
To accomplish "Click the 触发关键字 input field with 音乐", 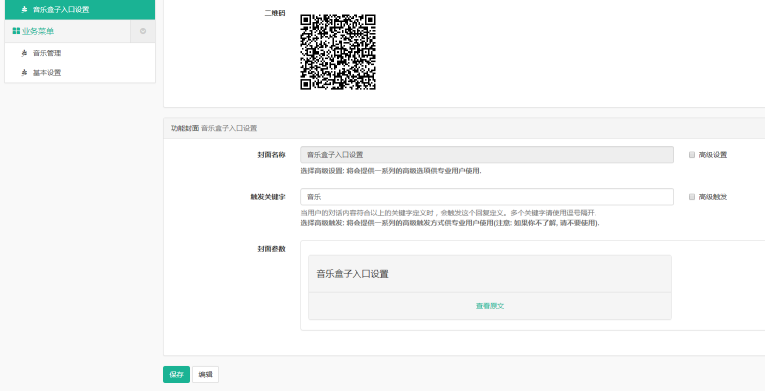I will coord(487,197).
